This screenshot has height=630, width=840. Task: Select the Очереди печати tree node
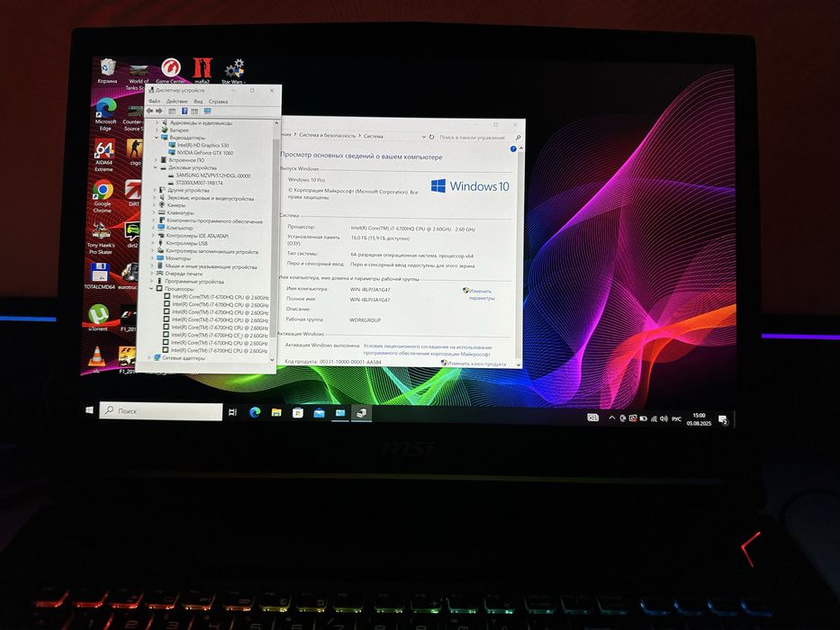pos(179,274)
